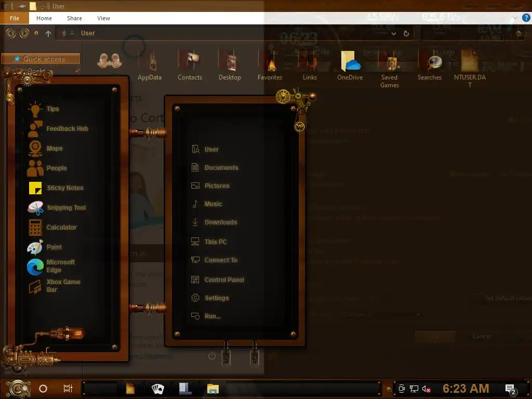The width and height of the screenshot is (532, 399).
Task: Refresh the User folder view
Action: pos(406,33)
